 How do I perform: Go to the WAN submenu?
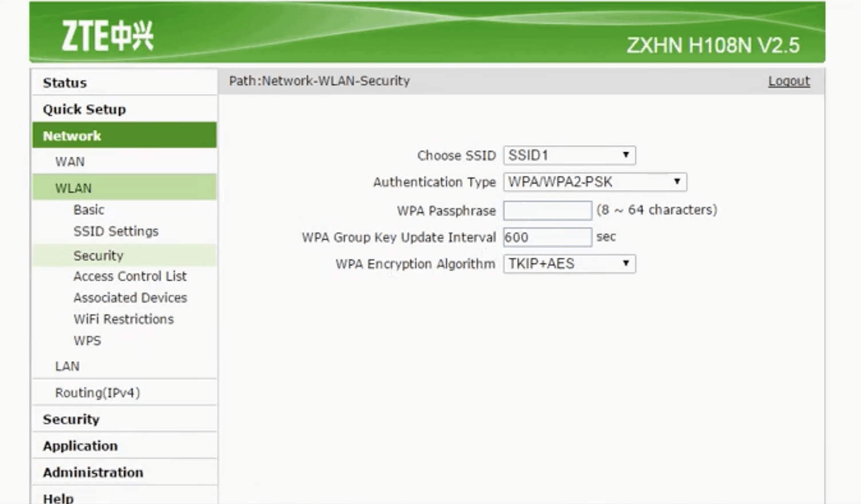70,162
